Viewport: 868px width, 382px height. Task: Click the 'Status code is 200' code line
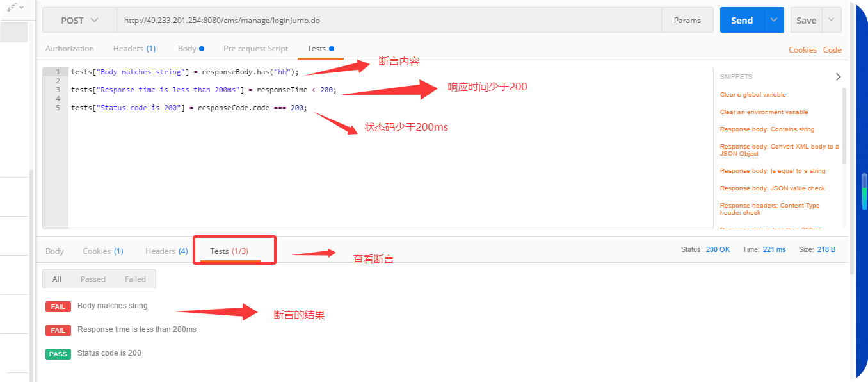189,108
